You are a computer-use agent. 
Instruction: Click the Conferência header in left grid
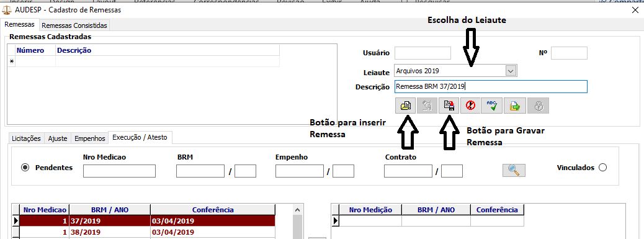(213, 210)
